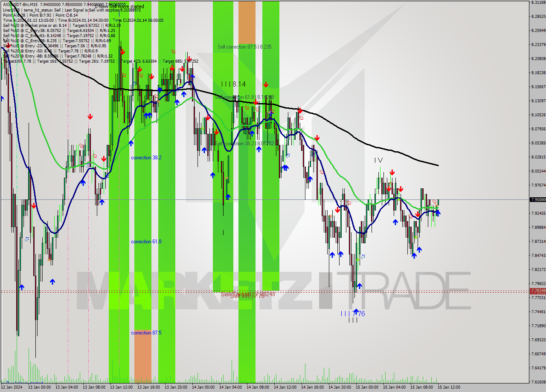
Task: Click the '14 Jan 12:00' time axis label
Action: point(285,387)
